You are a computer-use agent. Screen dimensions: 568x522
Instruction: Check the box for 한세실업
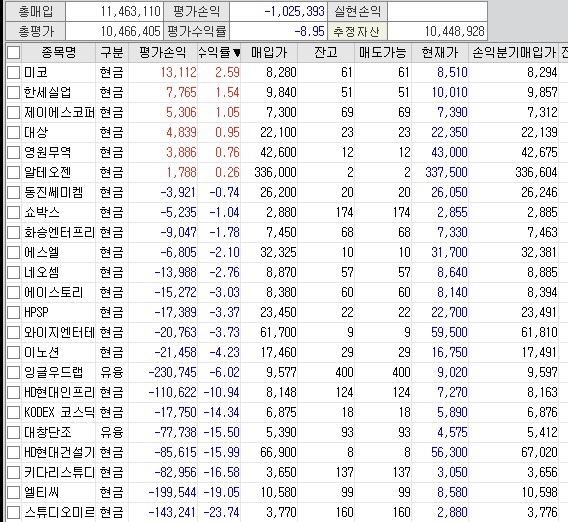point(13,93)
